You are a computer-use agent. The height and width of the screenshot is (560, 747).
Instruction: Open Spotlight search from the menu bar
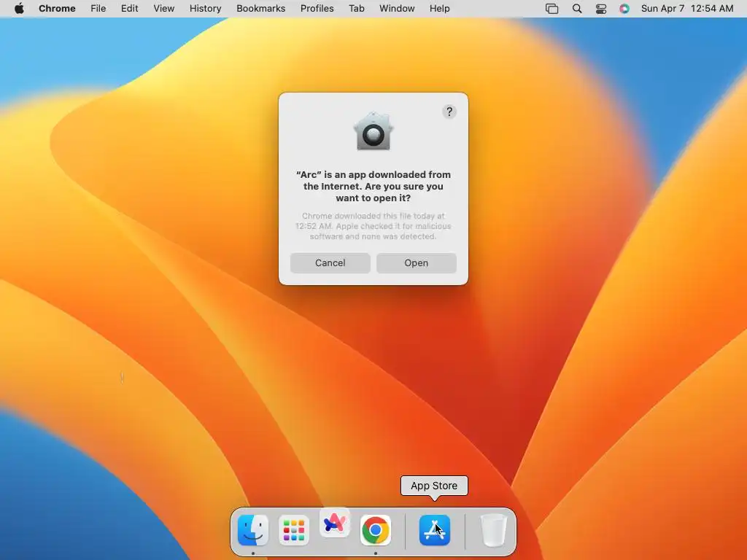click(577, 9)
